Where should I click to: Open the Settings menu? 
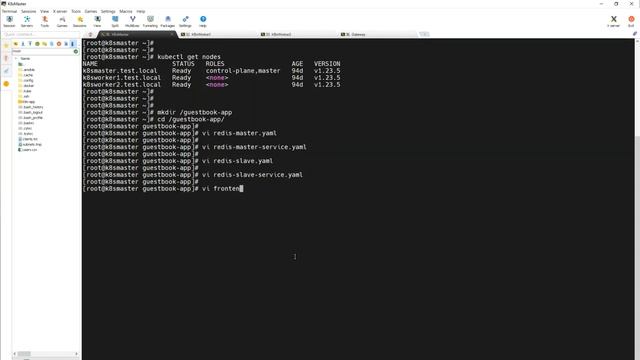[x=108, y=11]
